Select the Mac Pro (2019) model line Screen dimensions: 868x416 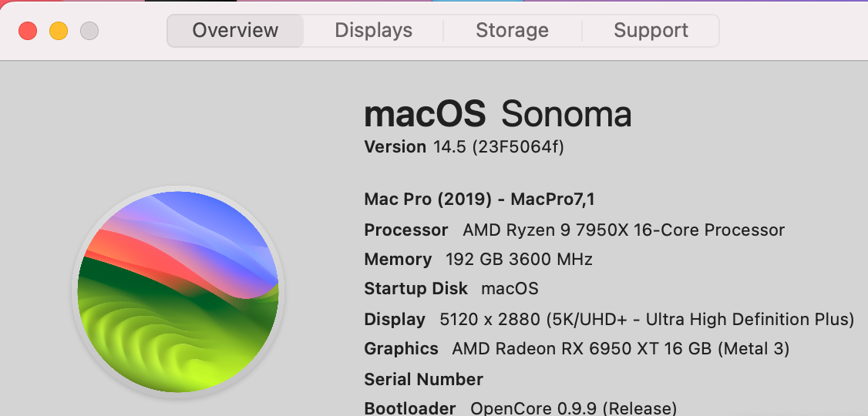[x=479, y=200]
